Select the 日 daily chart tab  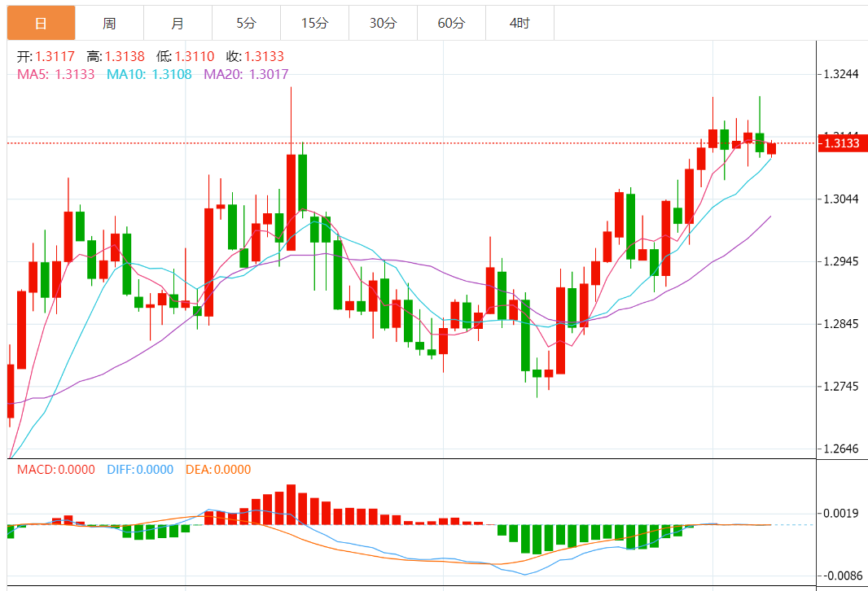pos(41,24)
